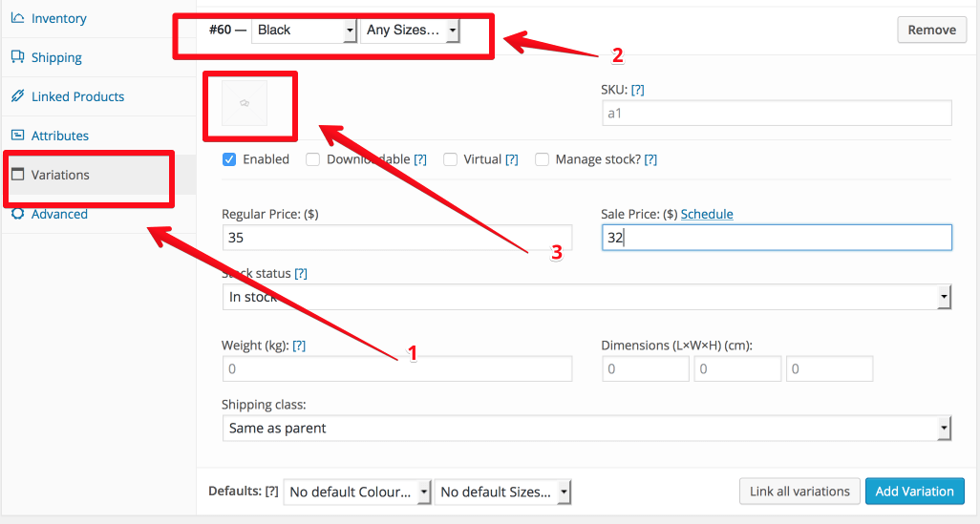980x524 pixels.
Task: Click the Advanced gear icon
Action: 17,214
